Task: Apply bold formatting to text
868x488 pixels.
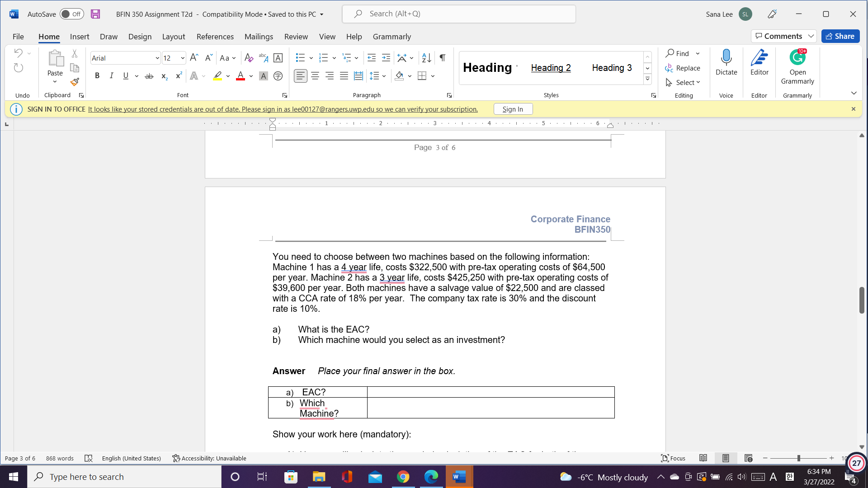Action: point(97,75)
